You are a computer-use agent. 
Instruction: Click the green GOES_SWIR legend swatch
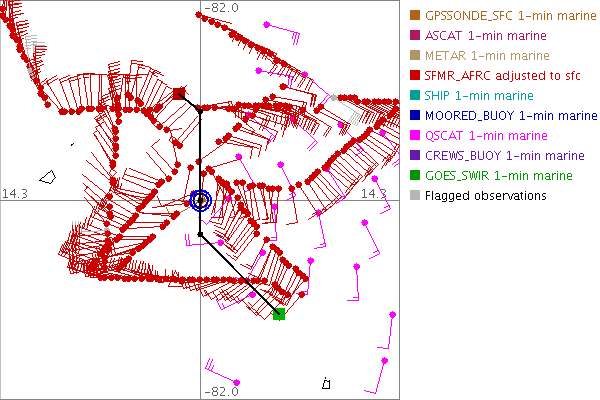coord(414,175)
